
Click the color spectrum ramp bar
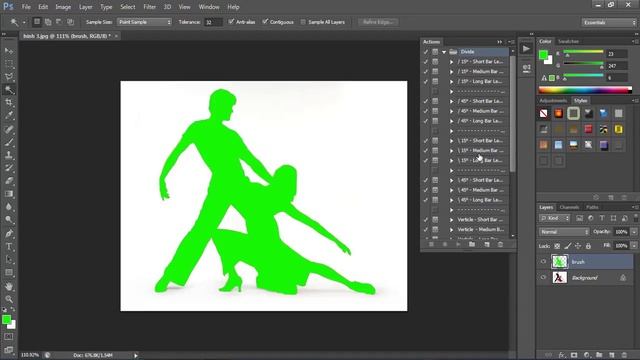(x=585, y=90)
